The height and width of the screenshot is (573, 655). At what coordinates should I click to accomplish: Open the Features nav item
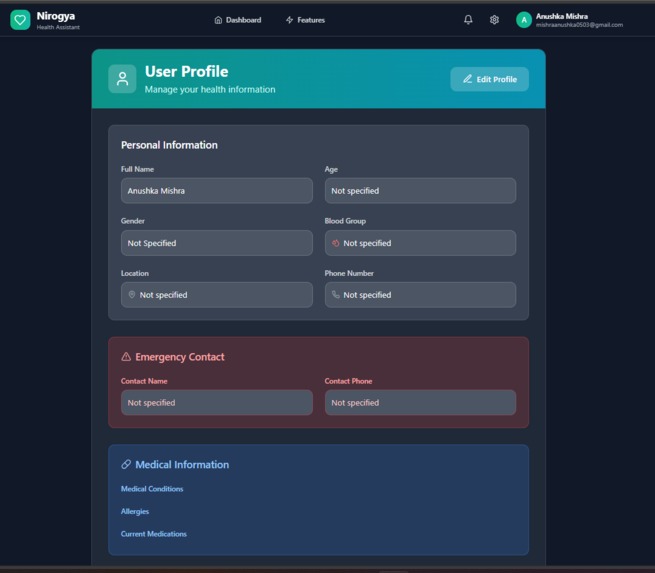(305, 20)
